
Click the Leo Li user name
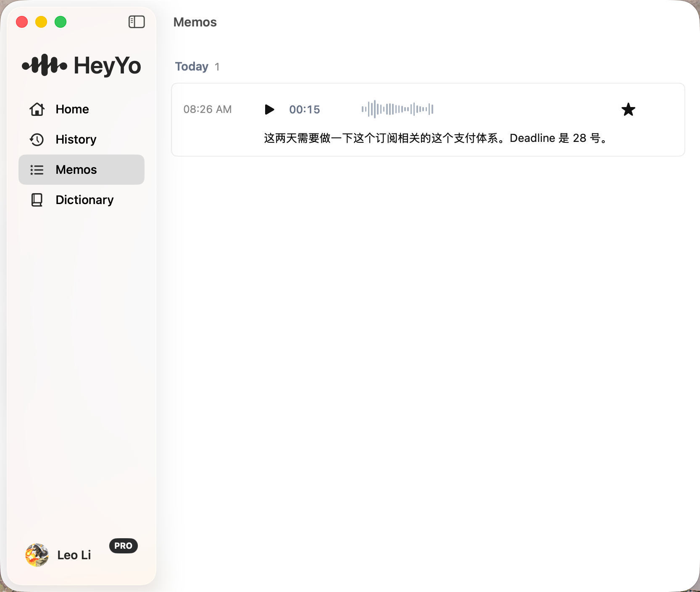tap(74, 555)
